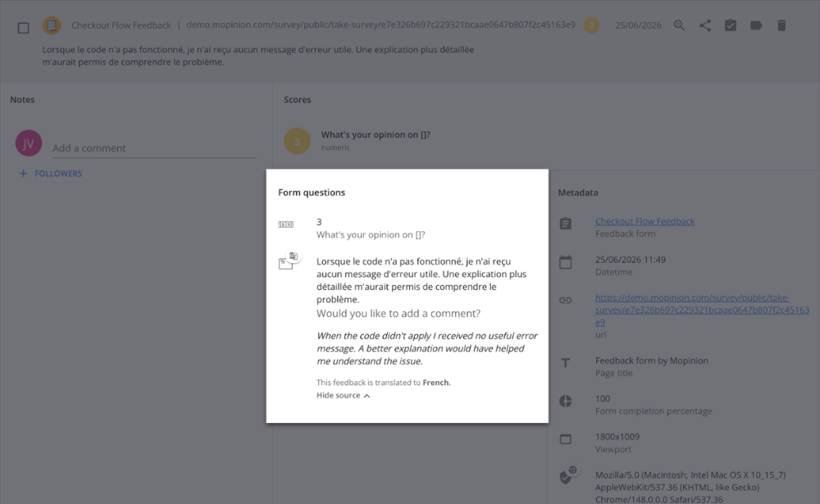Delete feedback with the trash icon
The height and width of the screenshot is (504, 820).
click(x=781, y=25)
